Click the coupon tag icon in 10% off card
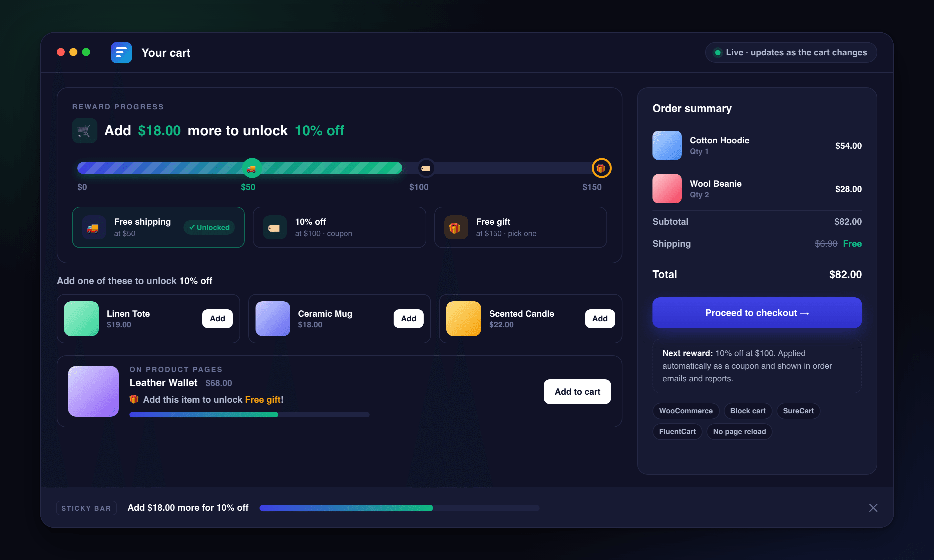This screenshot has height=560, width=934. point(275,228)
